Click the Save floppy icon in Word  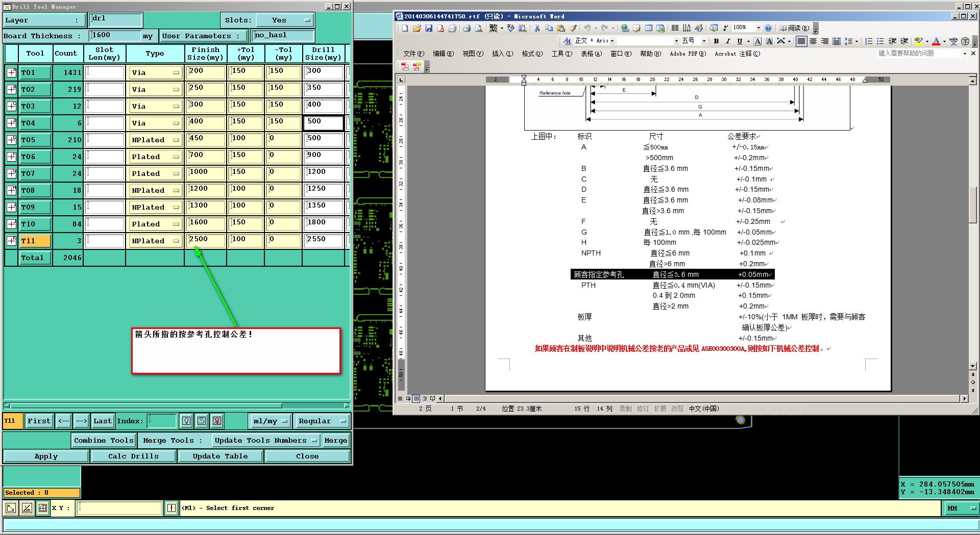[x=429, y=28]
